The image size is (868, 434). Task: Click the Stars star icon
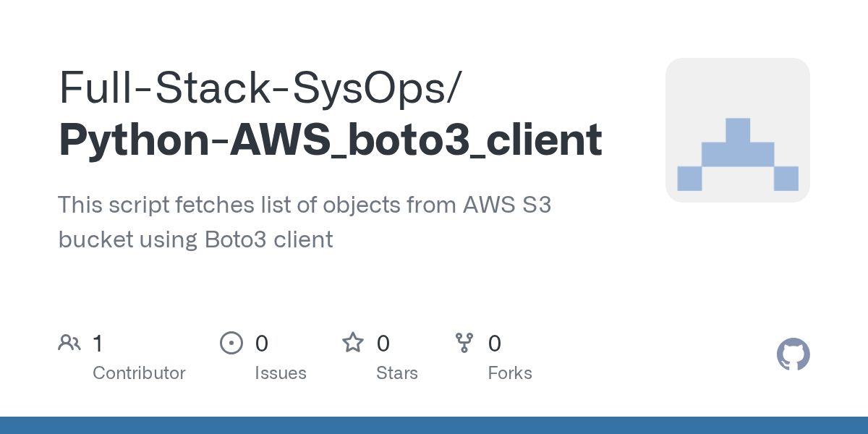pos(353,343)
